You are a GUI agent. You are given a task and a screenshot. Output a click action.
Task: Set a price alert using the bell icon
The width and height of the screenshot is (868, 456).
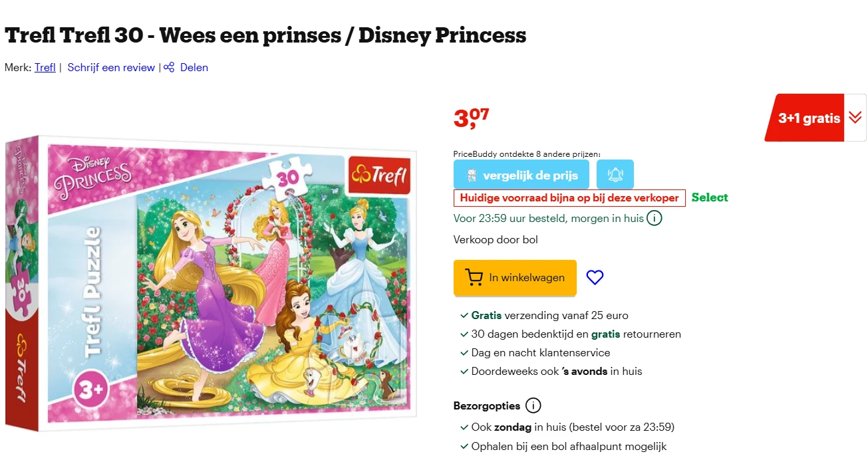click(615, 174)
